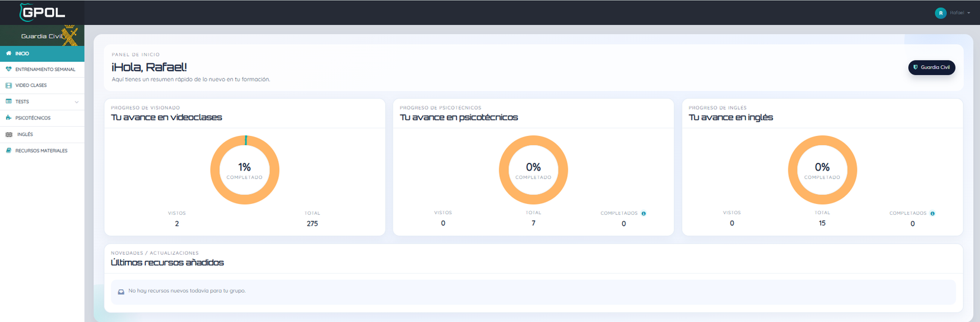Open Inicio in the sidebar

click(42, 53)
